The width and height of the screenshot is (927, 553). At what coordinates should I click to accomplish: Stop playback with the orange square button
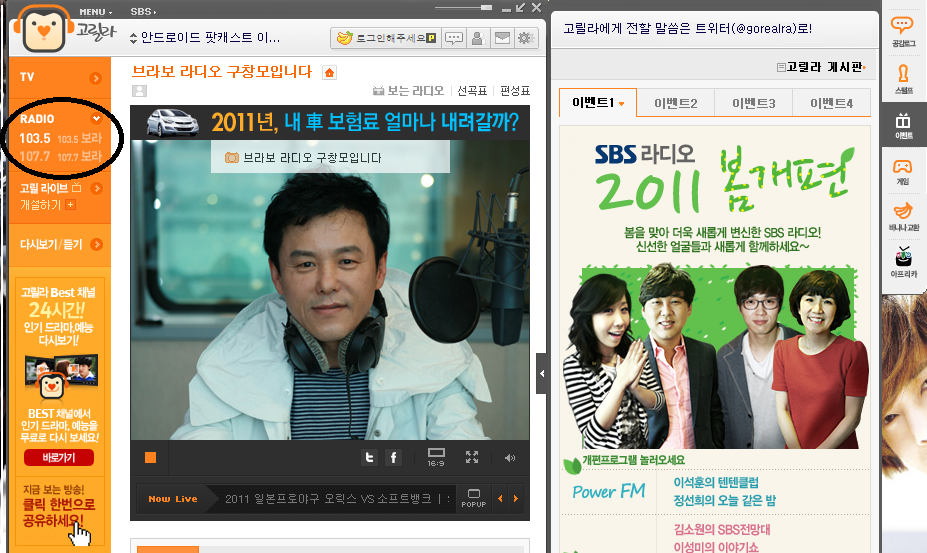150,458
